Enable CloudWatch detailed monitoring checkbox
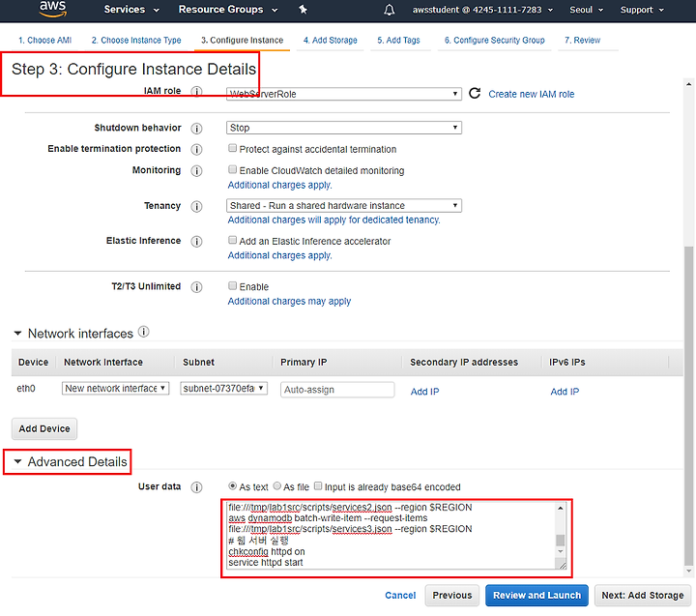This screenshot has height=616, width=696. tap(232, 169)
